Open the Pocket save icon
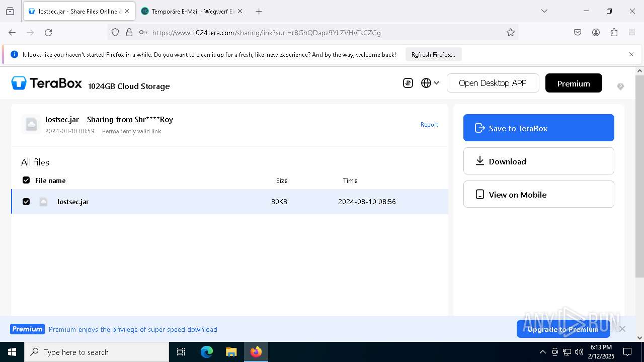The width and height of the screenshot is (644, 362). (578, 32)
